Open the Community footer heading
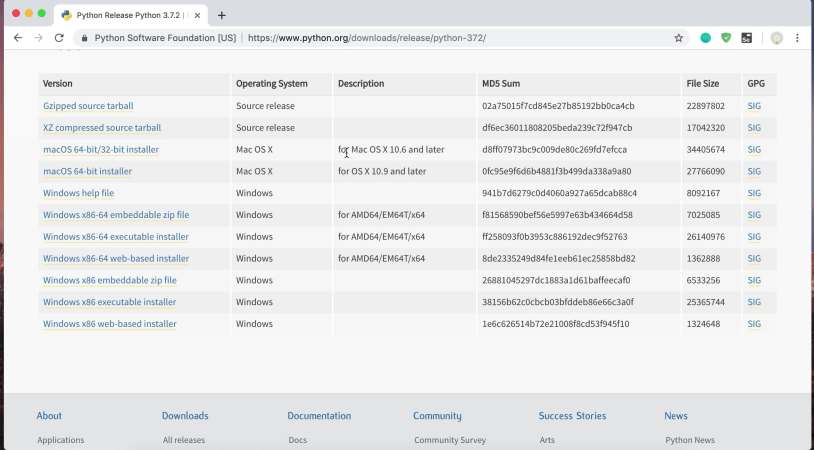814x450 pixels. point(437,416)
